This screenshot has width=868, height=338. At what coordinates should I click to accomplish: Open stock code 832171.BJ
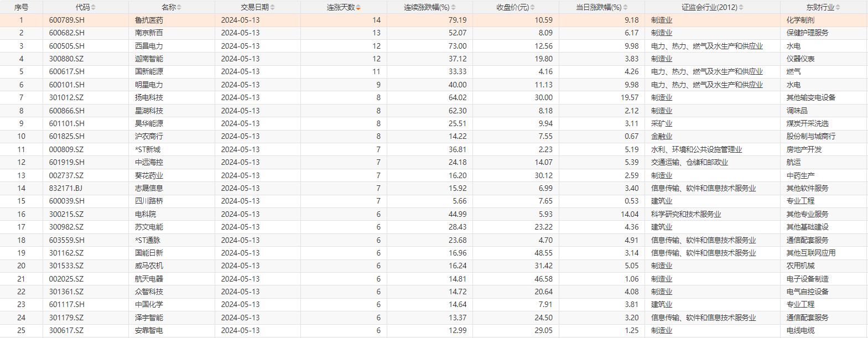pos(66,188)
